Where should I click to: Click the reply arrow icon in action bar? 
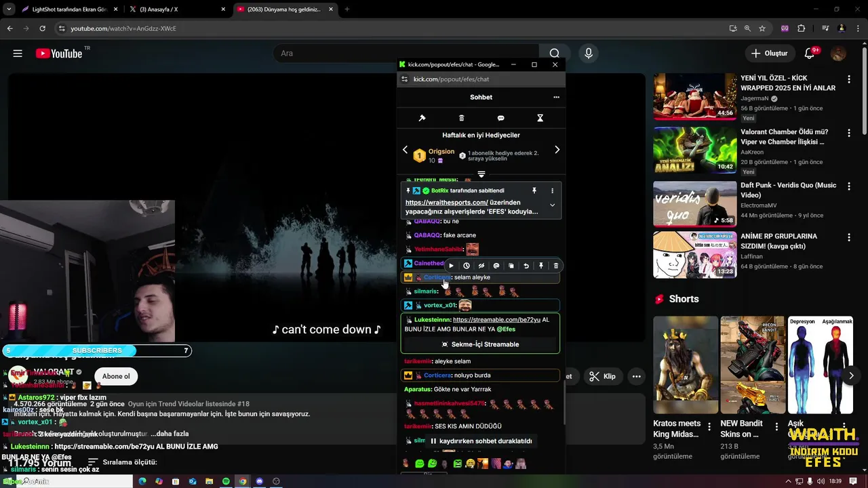526,266
